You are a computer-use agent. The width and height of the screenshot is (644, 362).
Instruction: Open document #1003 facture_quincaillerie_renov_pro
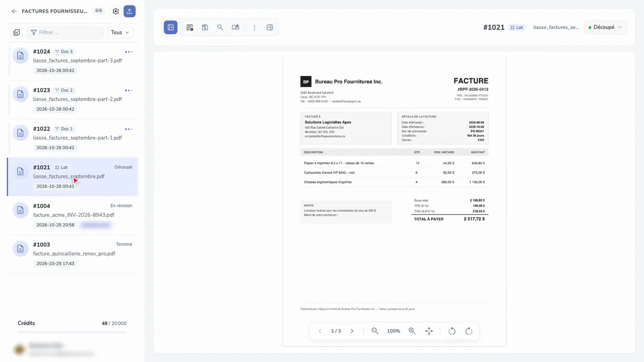coord(72,254)
